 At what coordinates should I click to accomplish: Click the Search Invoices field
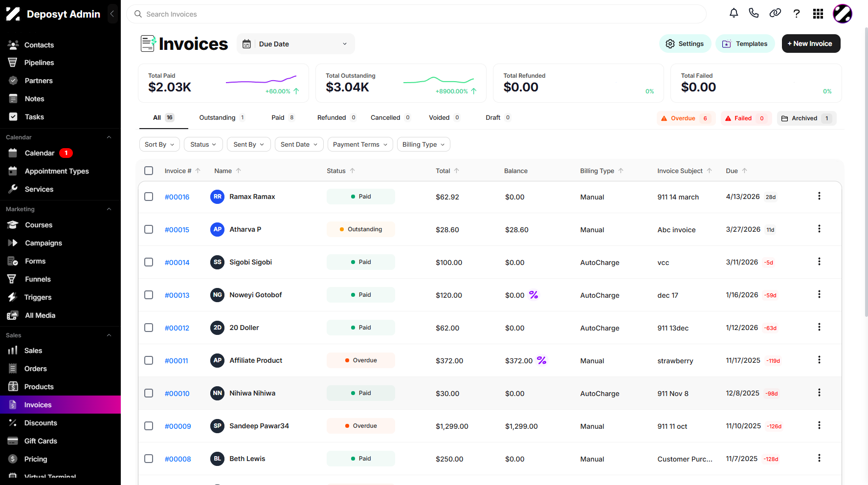pos(416,14)
